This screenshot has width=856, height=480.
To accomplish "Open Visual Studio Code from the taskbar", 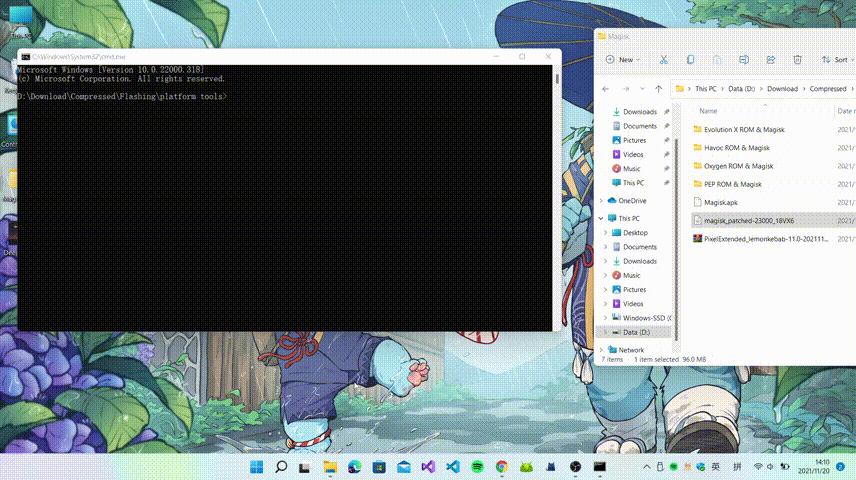I will (453, 467).
